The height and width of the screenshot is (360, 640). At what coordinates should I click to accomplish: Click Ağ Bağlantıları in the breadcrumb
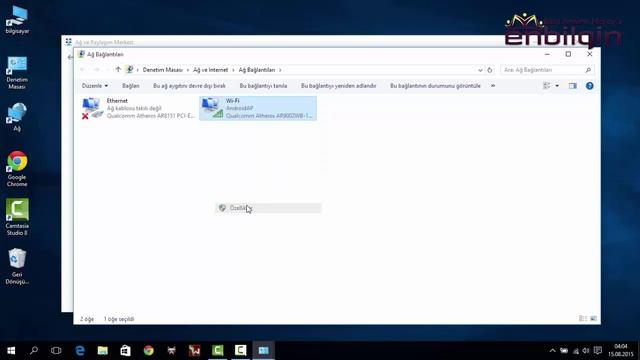[257, 70]
